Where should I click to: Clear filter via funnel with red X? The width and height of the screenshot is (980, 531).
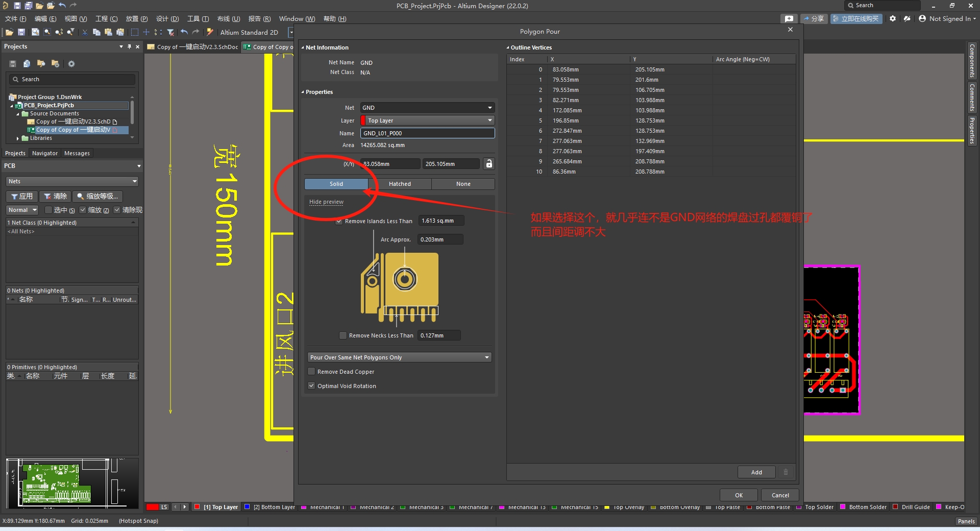[170, 32]
